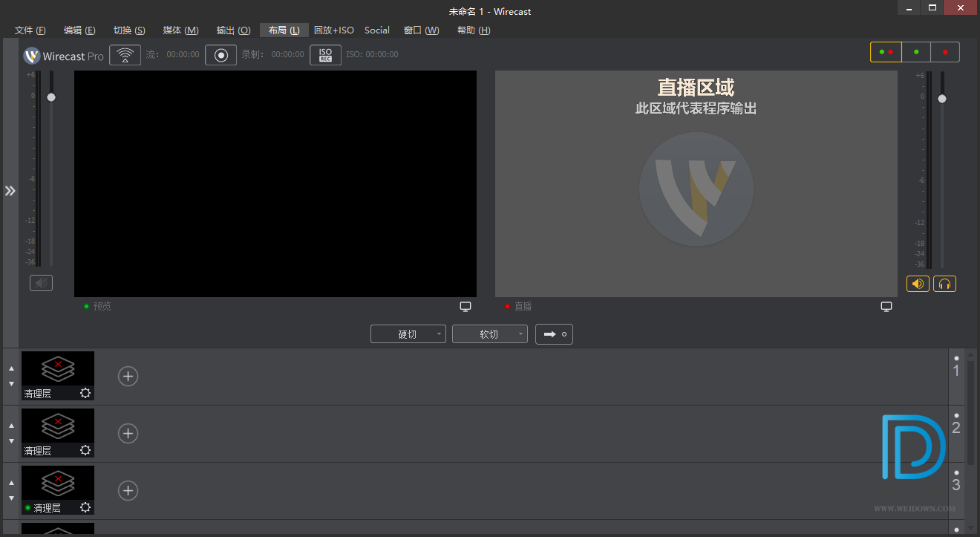Open the 回放+ISO menu
980x537 pixels.
pyautogui.click(x=334, y=30)
